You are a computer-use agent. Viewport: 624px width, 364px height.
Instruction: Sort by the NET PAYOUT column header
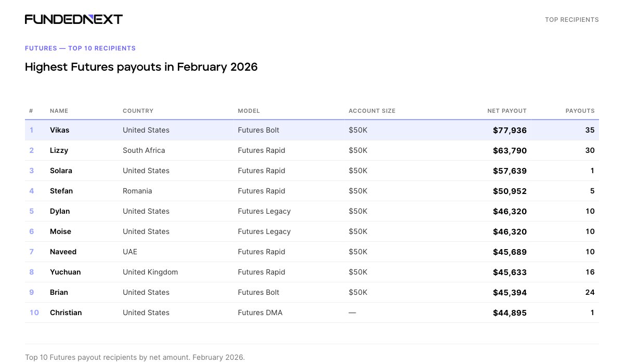[507, 111]
